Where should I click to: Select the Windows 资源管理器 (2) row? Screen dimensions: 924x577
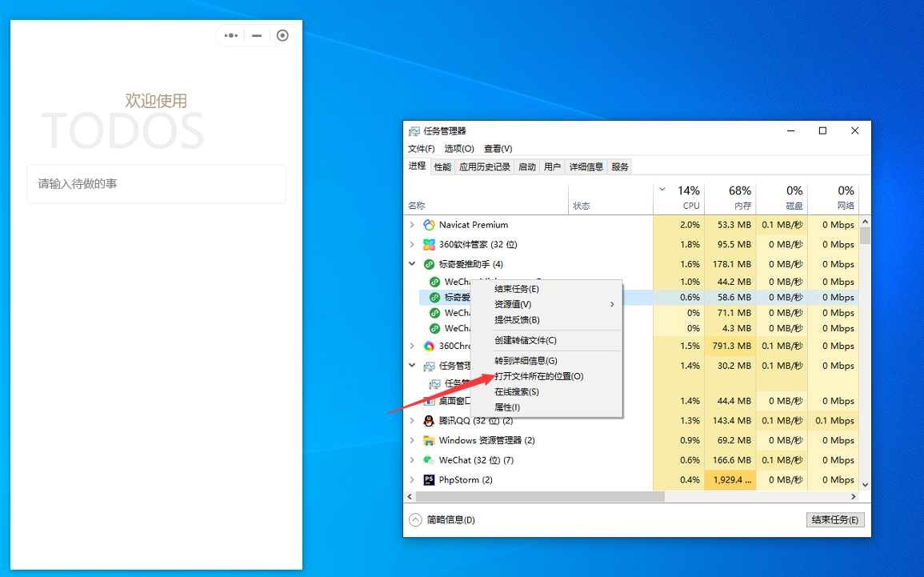click(x=632, y=440)
